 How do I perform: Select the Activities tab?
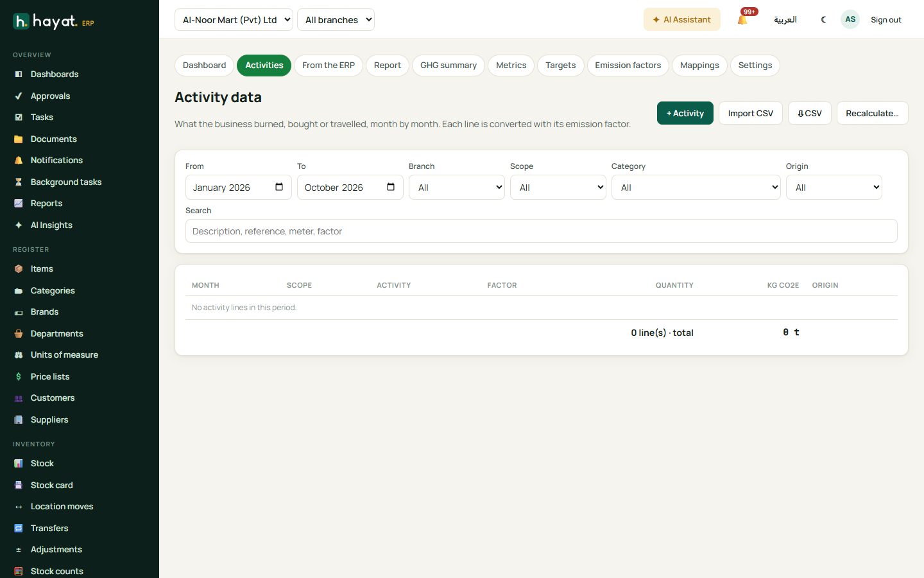click(264, 66)
